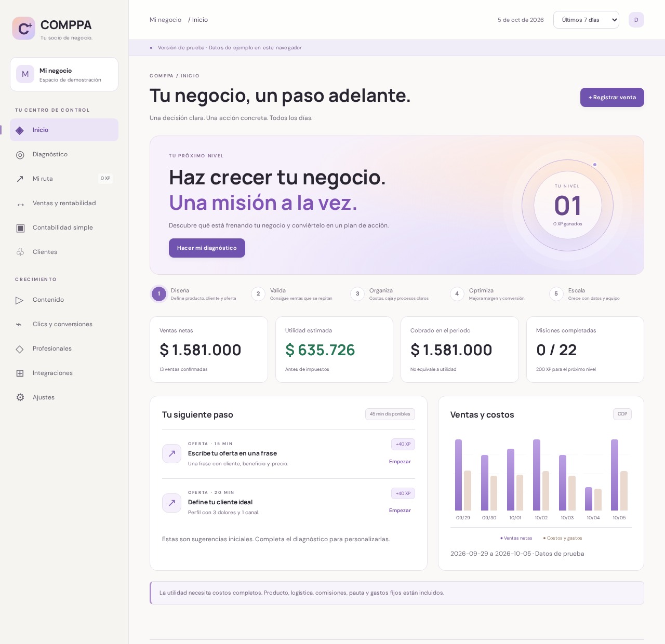Click the Integraciones grid icon
This screenshot has height=644, width=665.
(x=20, y=373)
